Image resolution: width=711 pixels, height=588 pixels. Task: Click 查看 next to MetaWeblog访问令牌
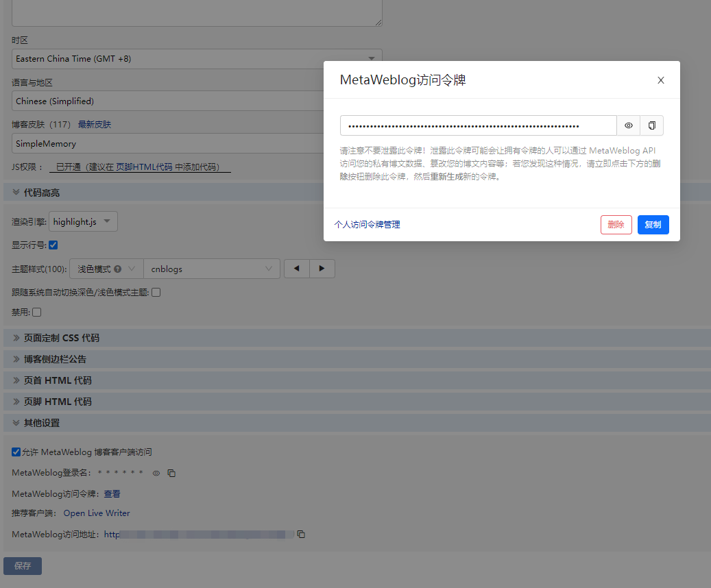[112, 493]
